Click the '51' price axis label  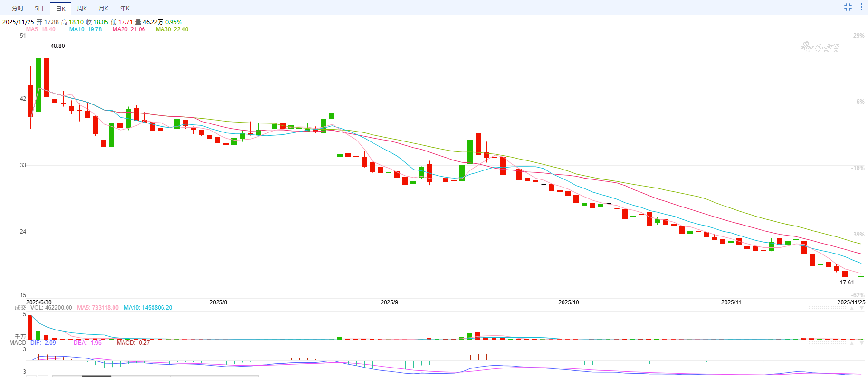(23, 36)
